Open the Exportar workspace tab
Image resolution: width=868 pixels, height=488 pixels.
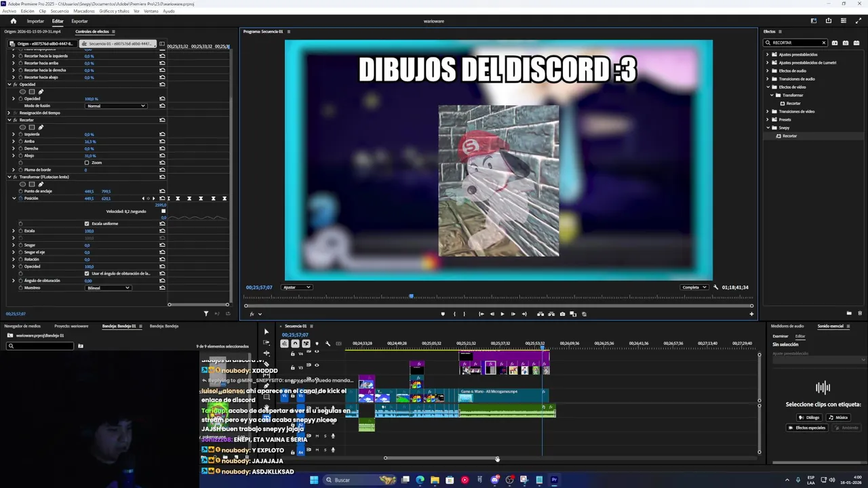coord(79,21)
